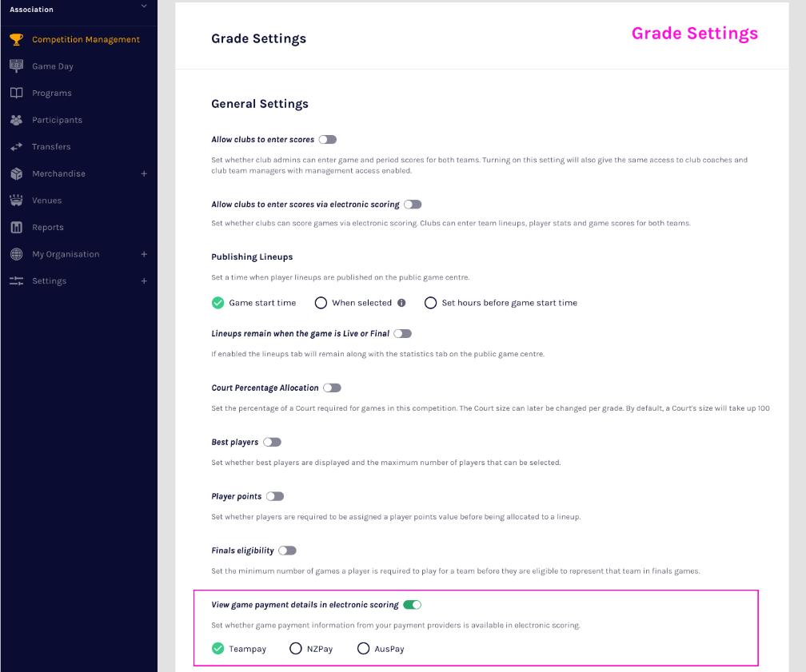Click the Transfers arrows icon

[16, 147]
